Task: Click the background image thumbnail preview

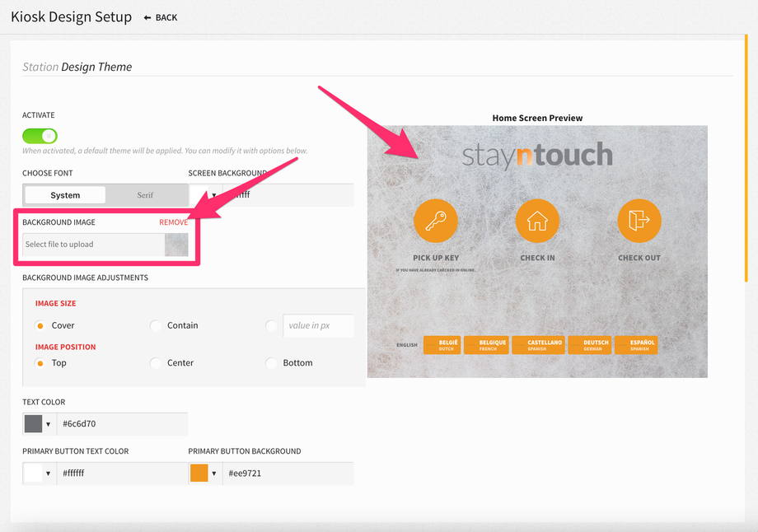Action: pyautogui.click(x=176, y=245)
